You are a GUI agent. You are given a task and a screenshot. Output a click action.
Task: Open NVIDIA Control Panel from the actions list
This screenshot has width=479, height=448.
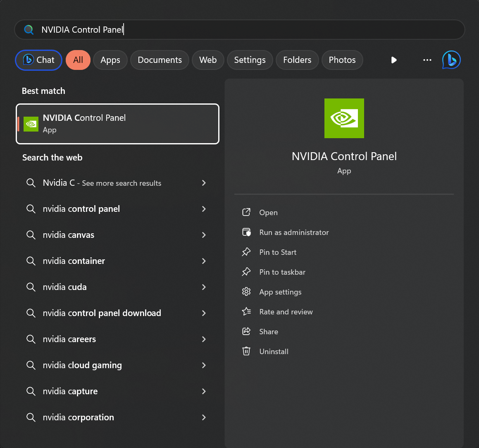[268, 213]
